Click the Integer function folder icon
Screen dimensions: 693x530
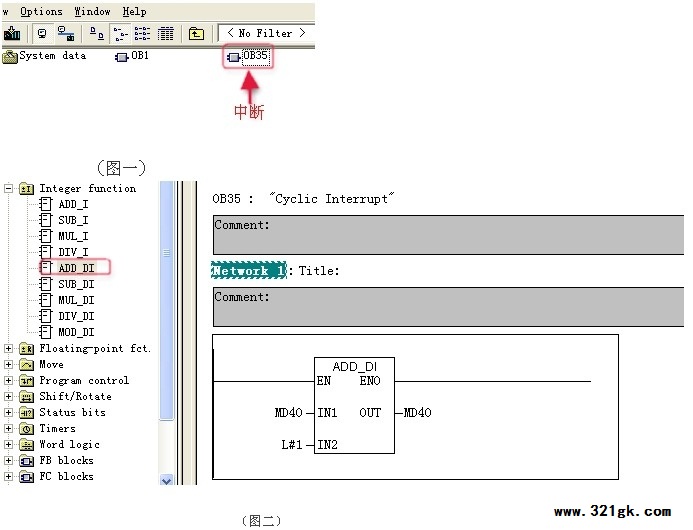pos(27,189)
